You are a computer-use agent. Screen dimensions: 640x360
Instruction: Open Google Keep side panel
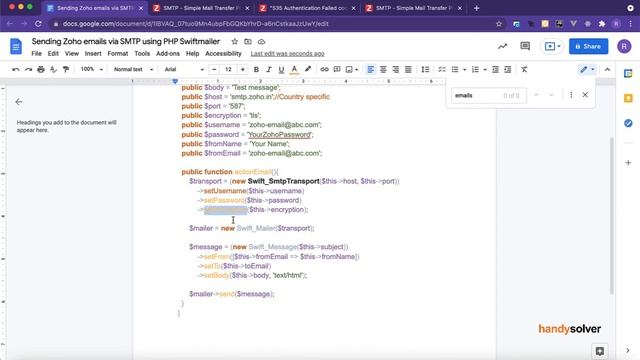628,98
